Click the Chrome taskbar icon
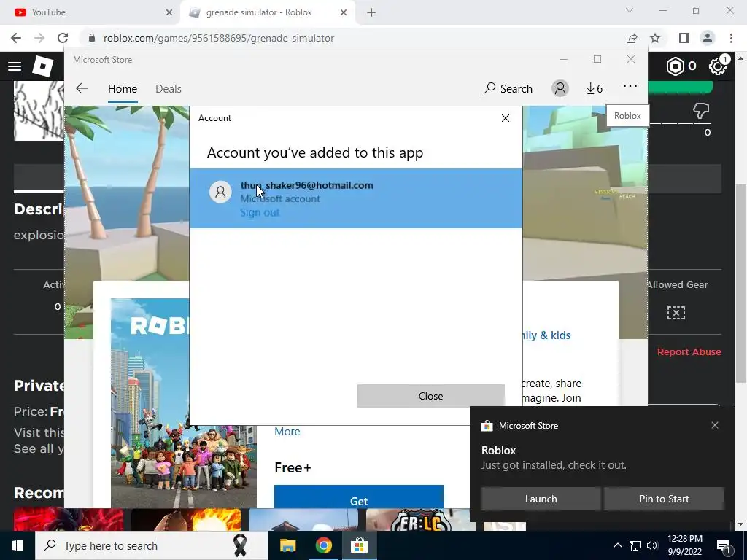 pos(323,545)
